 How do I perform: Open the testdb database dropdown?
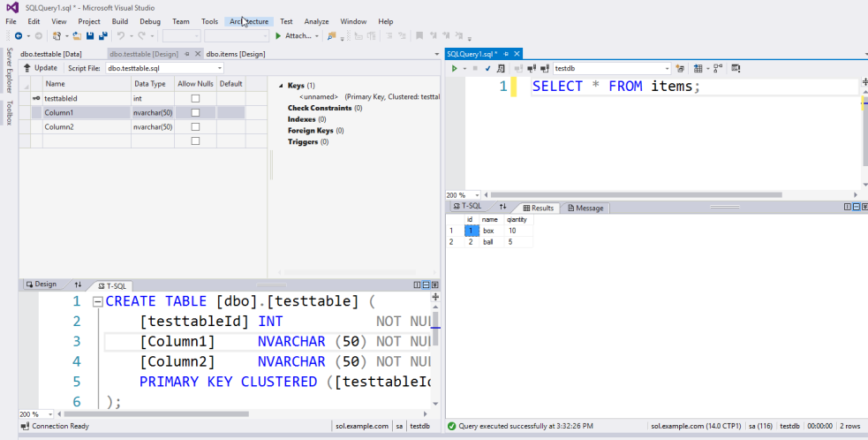click(x=667, y=68)
